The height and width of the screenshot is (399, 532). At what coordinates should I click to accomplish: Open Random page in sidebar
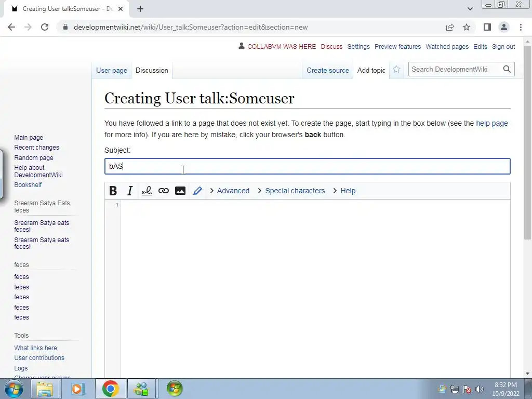click(34, 158)
